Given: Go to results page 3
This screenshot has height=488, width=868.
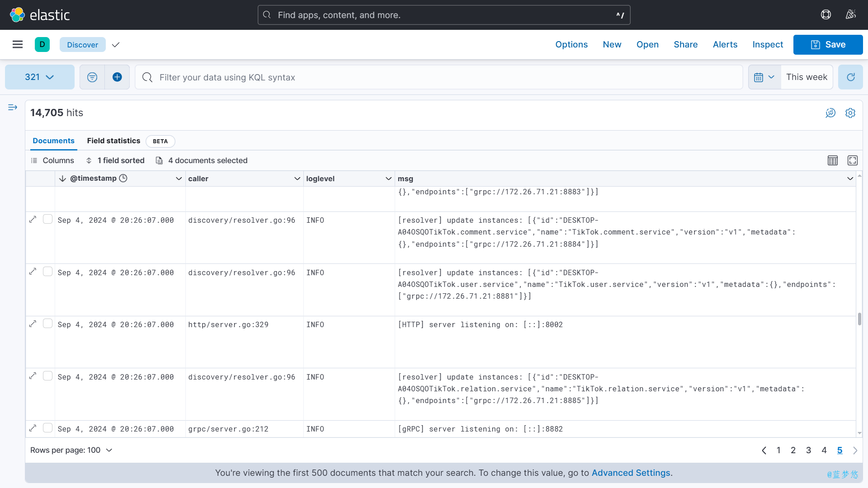Looking at the screenshot, I should pos(809,450).
